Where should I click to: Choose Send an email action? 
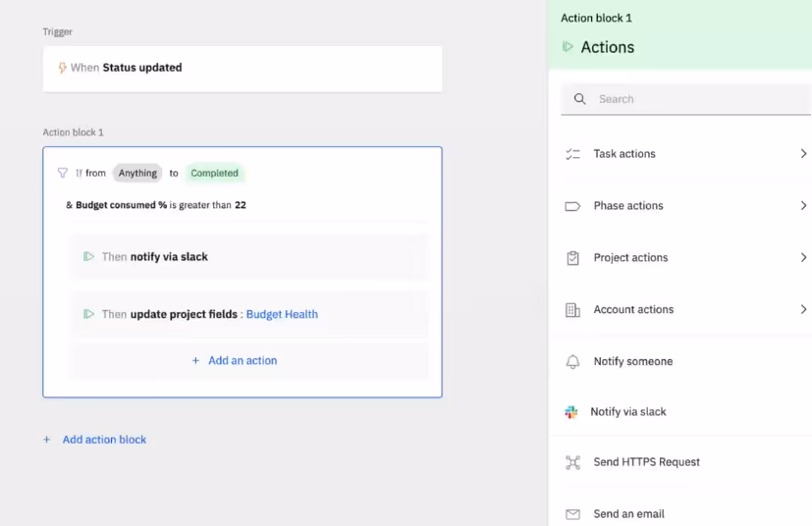685,513
